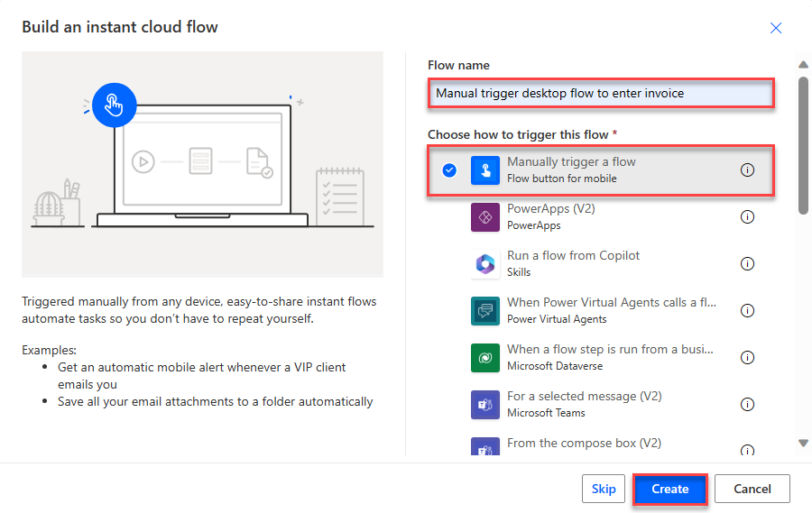This screenshot has width=812, height=513.
Task: Click the trigger list scrollbar thumb
Action: tap(803, 145)
